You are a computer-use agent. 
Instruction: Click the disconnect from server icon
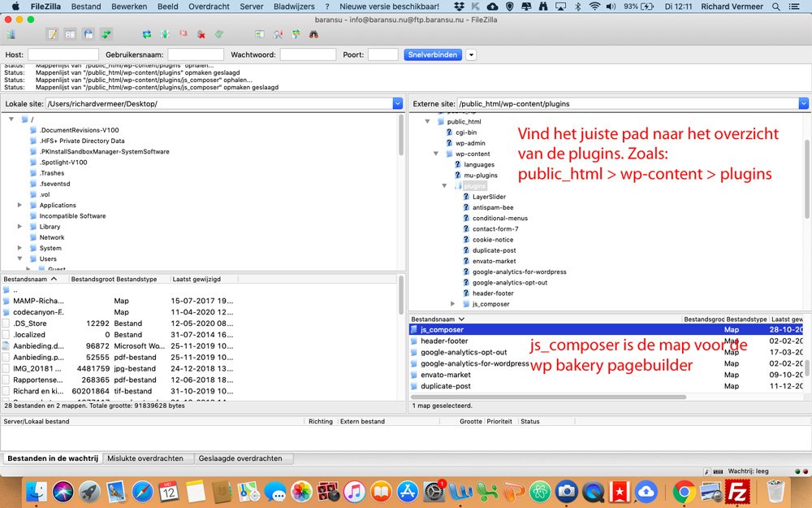click(201, 34)
